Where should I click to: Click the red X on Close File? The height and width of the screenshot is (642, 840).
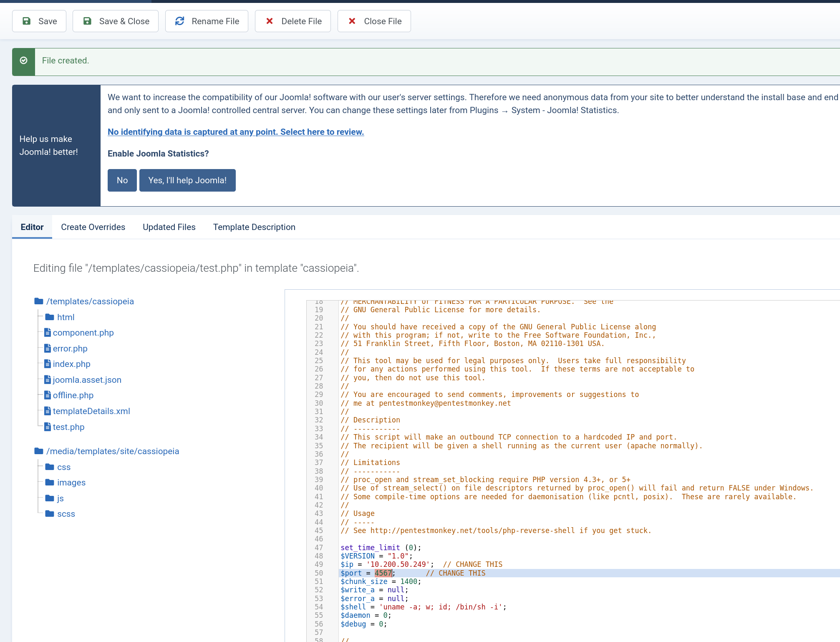pyautogui.click(x=352, y=21)
